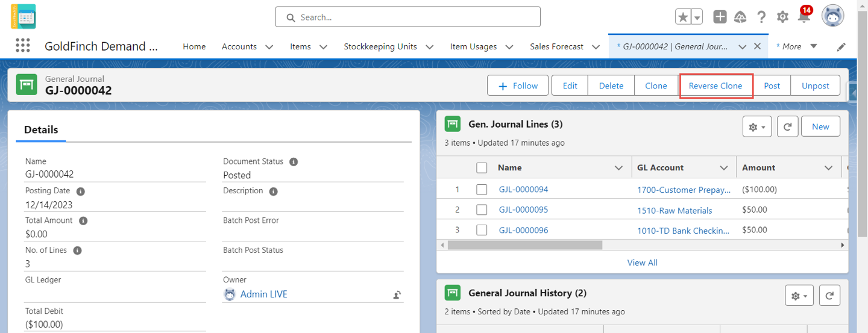Go to the Home tab

click(x=194, y=46)
